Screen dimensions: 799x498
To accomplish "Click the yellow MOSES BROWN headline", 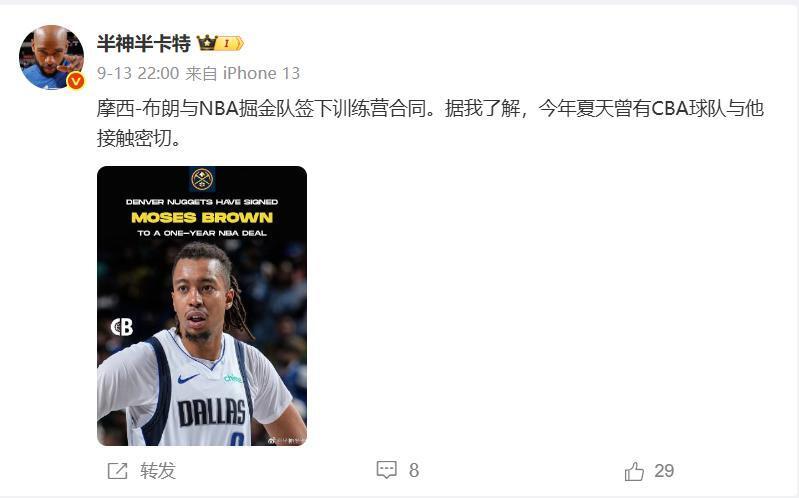I will [202, 218].
